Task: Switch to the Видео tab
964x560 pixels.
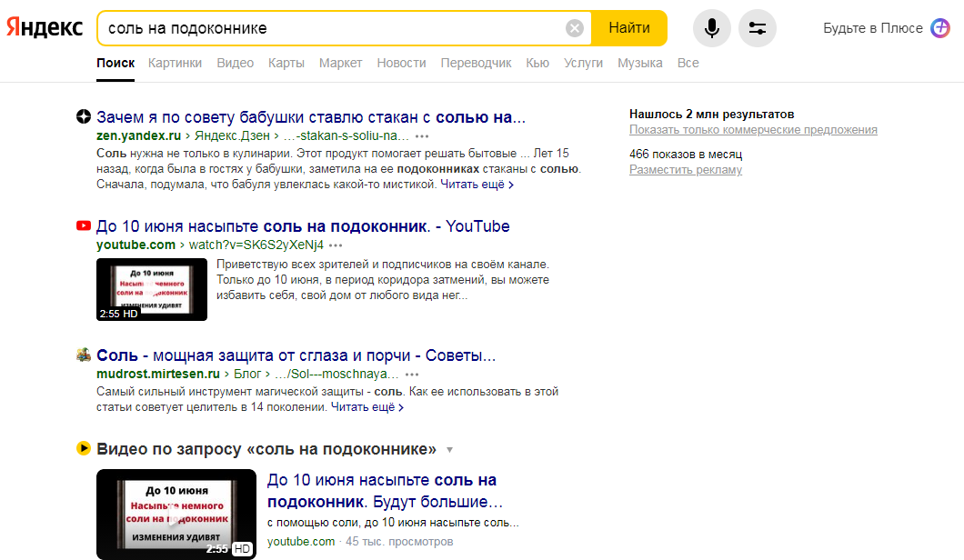Action: click(236, 64)
